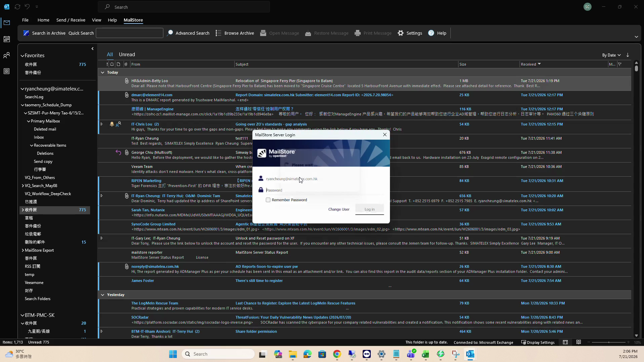Collapse the Yesterday message group

103,295
